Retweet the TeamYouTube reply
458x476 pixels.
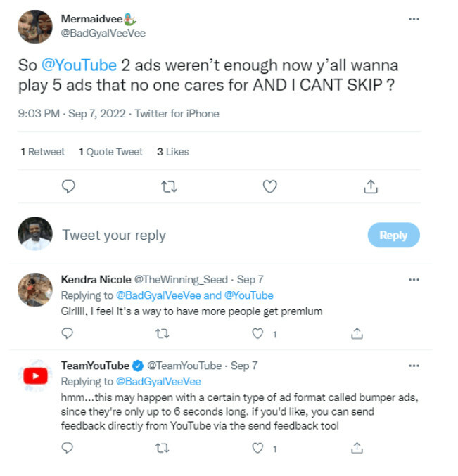[x=163, y=447]
